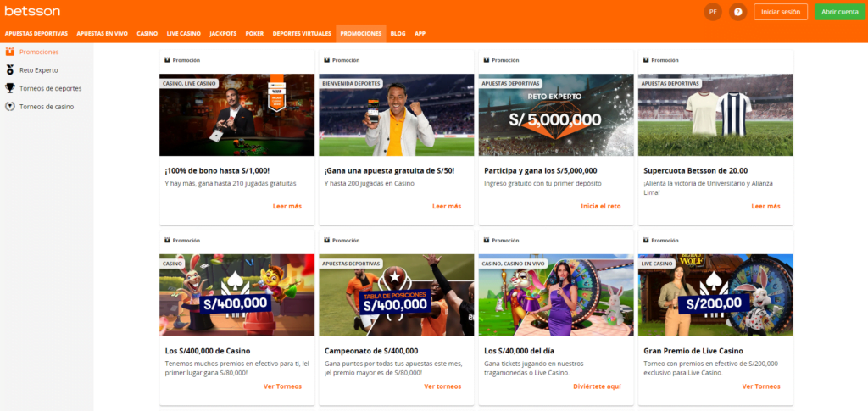Screen dimensions: 868x411
Task: Open the football jerseys Supercuota image
Action: [715, 115]
